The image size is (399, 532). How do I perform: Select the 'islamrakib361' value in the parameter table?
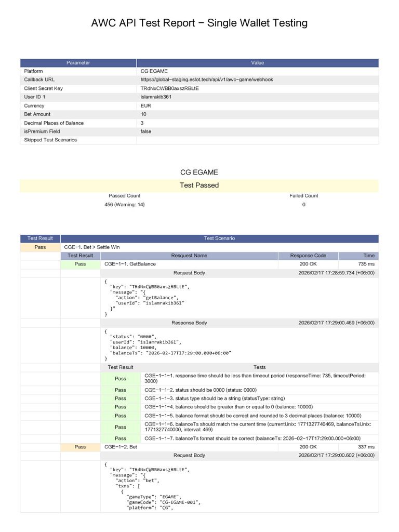[x=156, y=97]
